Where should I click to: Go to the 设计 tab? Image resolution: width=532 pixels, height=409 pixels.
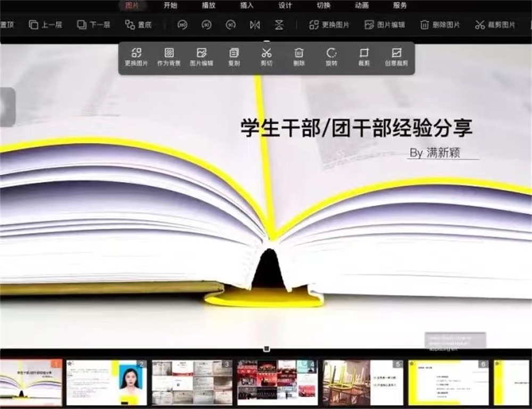285,5
